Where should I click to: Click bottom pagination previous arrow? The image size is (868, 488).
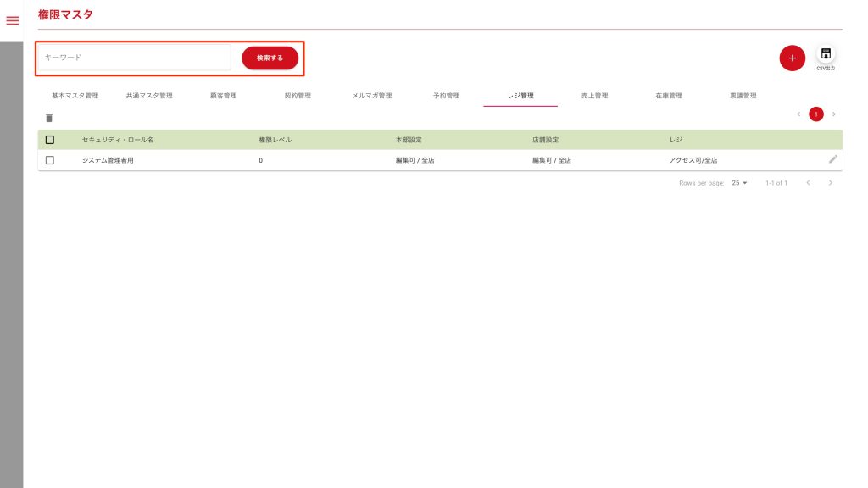click(808, 183)
